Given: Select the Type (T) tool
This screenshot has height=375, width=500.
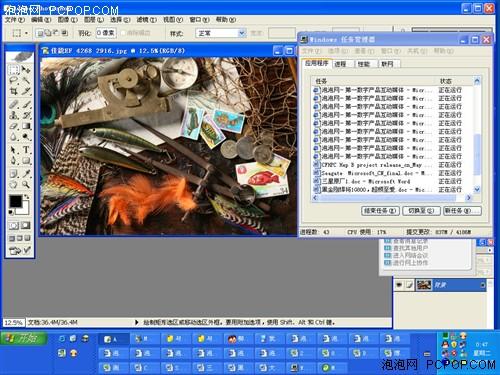Looking at the screenshot, I should [26, 150].
